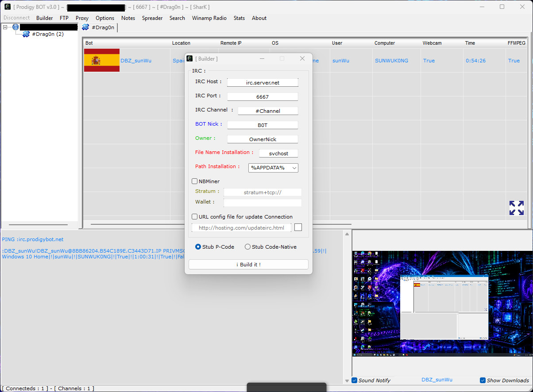The height and width of the screenshot is (392, 533).
Task: Click the True value under FFMPEG
Action: point(514,61)
